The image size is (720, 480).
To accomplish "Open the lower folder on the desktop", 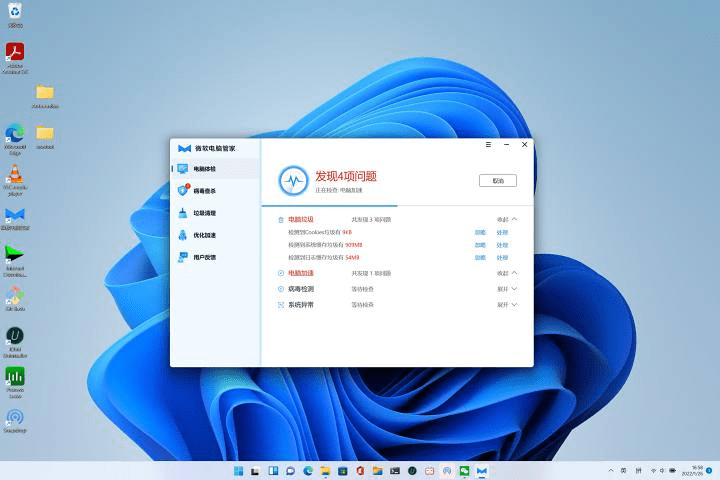I will pyautogui.click(x=45, y=137).
